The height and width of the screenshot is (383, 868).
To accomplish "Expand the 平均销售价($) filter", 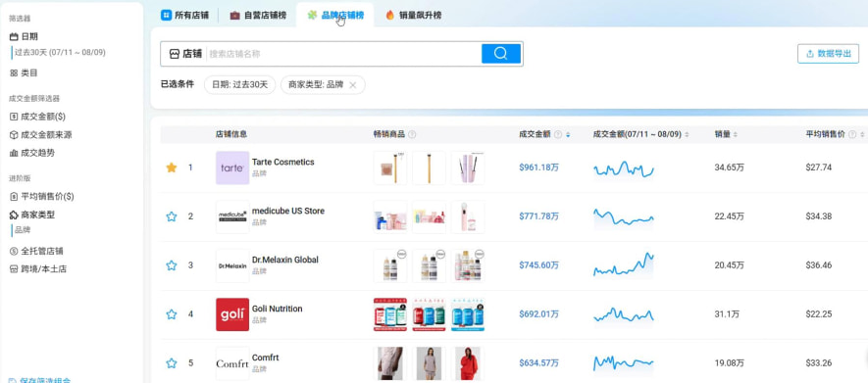I will click(x=41, y=196).
